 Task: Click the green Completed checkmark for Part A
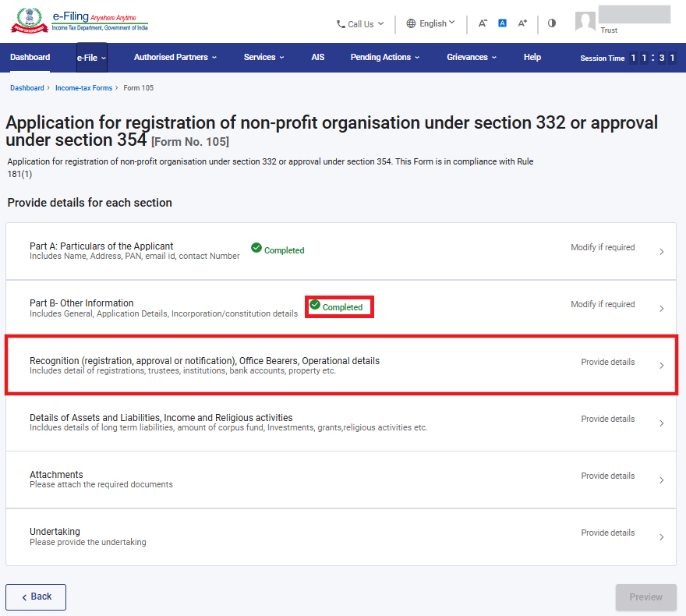pos(256,248)
